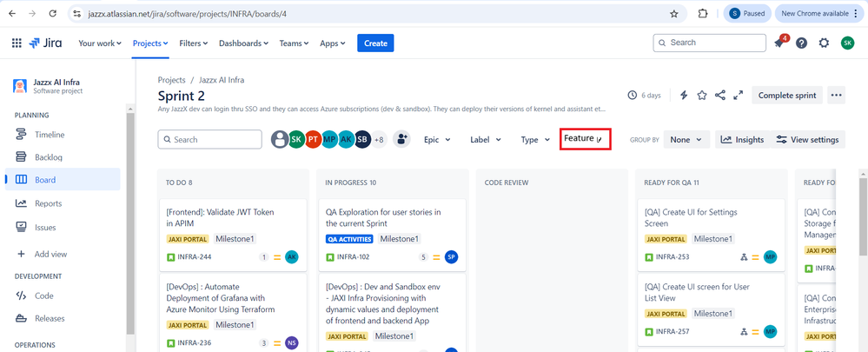Expand the Type filter dropdown

(x=535, y=140)
